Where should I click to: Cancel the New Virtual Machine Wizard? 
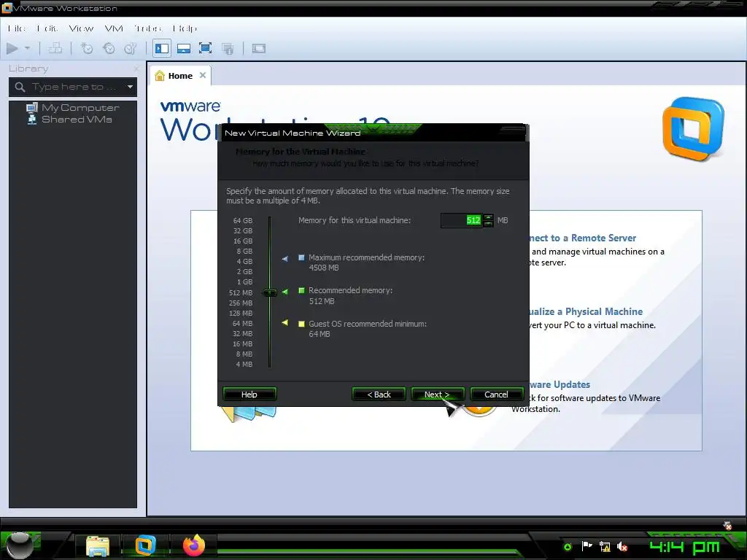tap(496, 394)
